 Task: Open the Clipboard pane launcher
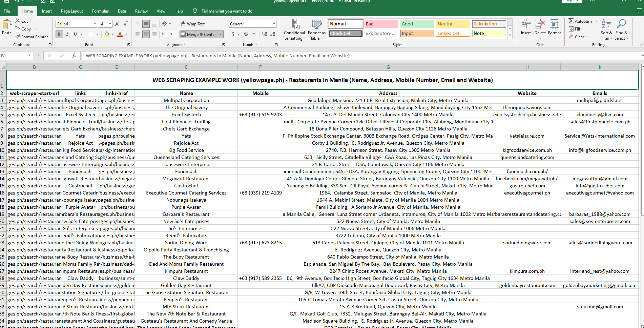(50, 45)
